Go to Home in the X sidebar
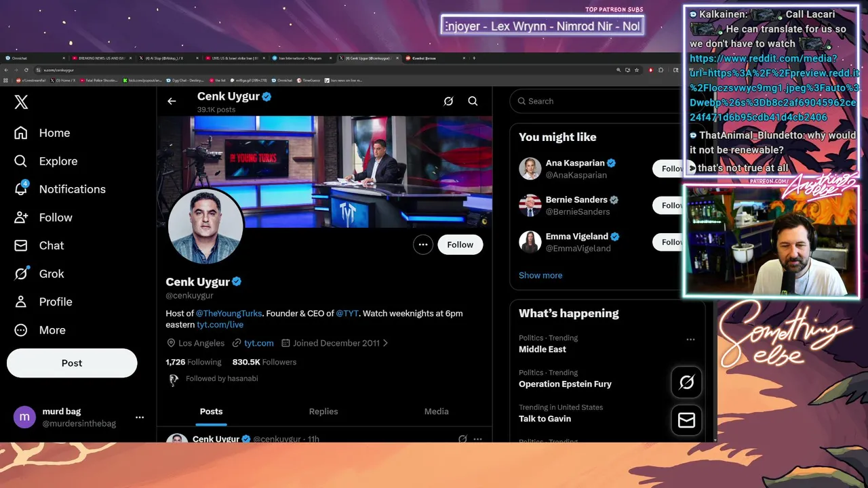This screenshot has height=488, width=868. tap(42, 133)
